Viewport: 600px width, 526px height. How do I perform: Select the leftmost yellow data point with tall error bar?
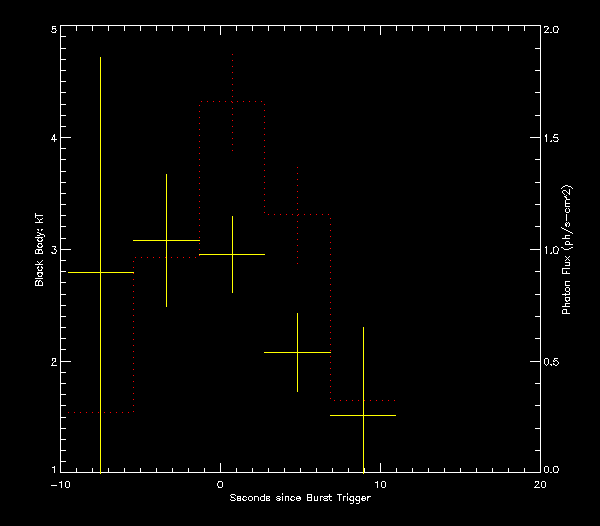(x=101, y=272)
